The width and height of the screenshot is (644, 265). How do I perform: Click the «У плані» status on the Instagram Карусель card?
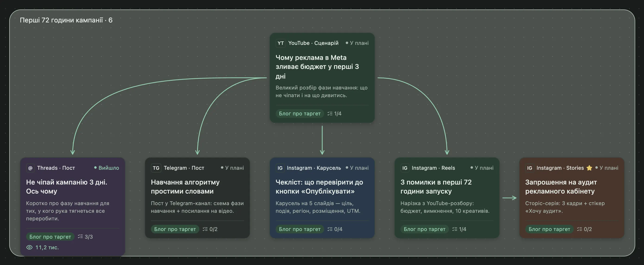tap(357, 168)
